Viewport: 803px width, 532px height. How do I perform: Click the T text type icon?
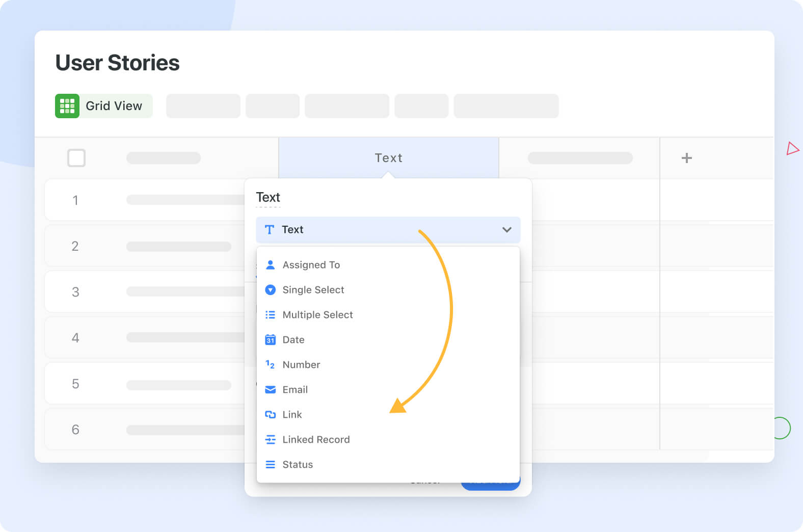[x=270, y=230]
